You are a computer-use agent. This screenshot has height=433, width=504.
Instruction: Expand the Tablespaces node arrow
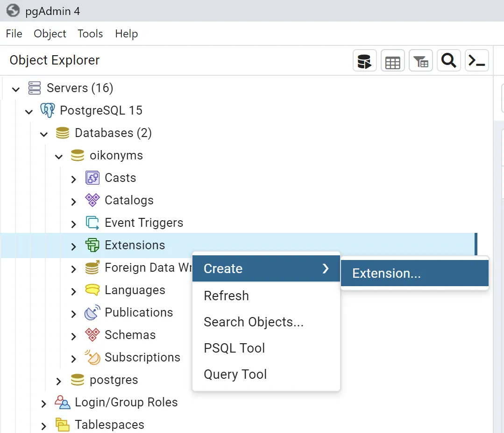point(44,425)
